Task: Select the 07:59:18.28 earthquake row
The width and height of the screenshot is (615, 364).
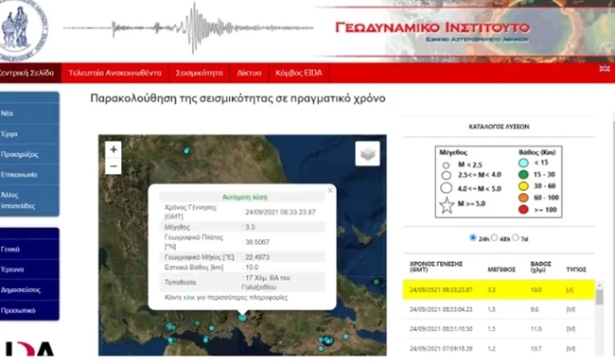Action: click(x=499, y=348)
